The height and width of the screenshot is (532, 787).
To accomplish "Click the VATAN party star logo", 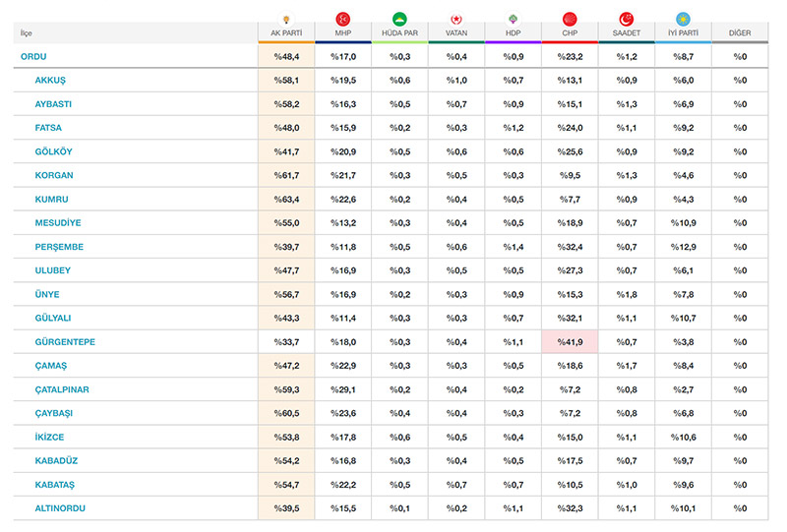I will 456,19.
